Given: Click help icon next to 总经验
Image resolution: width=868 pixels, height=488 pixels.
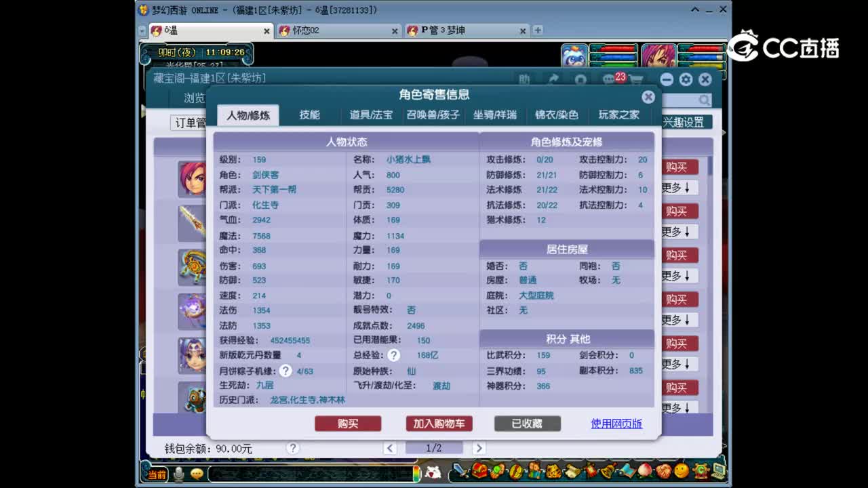Looking at the screenshot, I should tap(394, 355).
